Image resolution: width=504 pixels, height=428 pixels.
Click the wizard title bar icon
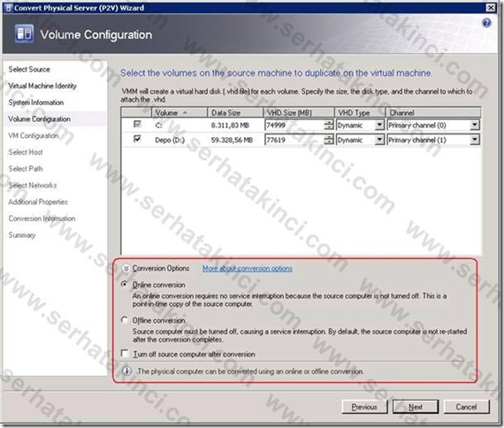click(x=9, y=8)
